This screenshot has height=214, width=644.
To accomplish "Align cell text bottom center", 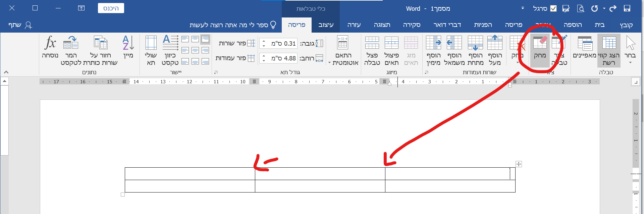I will point(195,61).
